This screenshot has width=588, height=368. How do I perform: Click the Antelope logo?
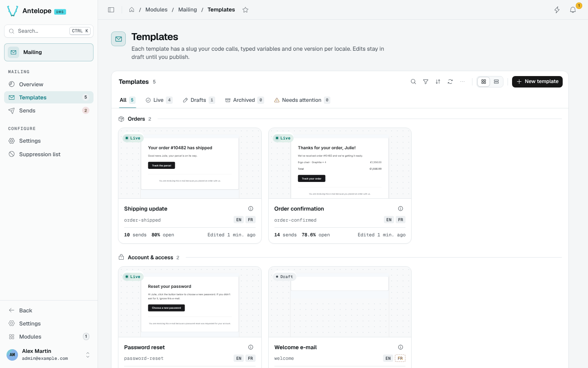[x=13, y=11]
